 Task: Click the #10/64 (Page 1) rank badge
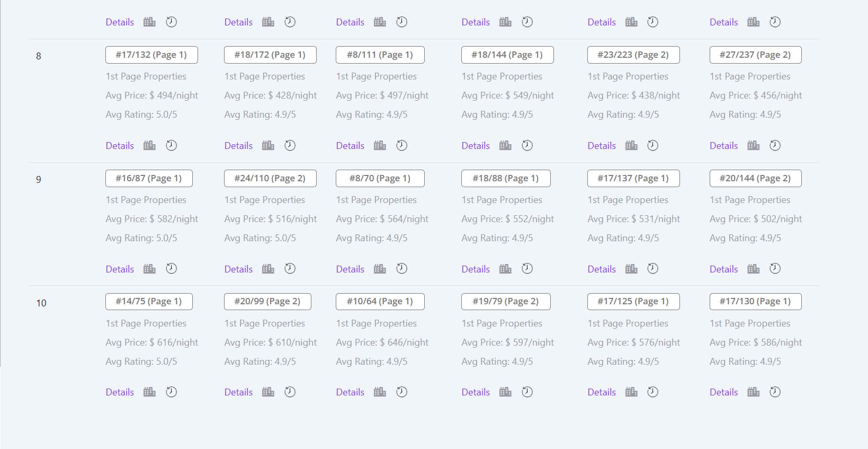[380, 301]
